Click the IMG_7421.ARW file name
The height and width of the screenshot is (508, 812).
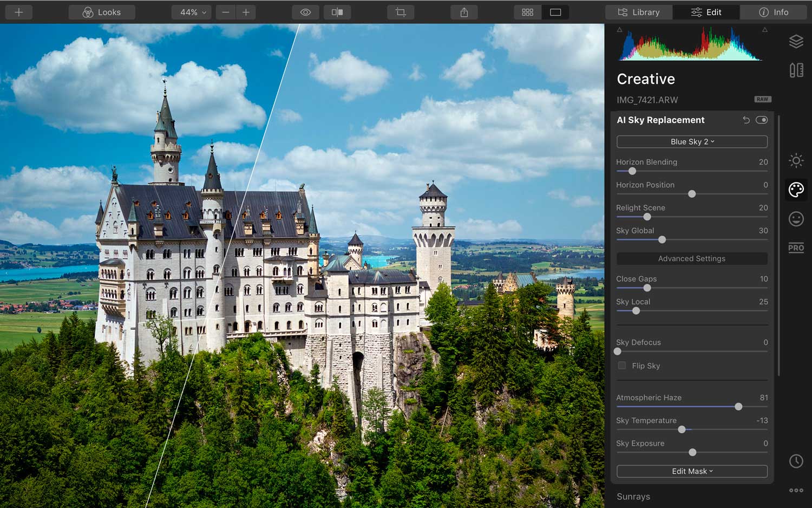pyautogui.click(x=647, y=100)
